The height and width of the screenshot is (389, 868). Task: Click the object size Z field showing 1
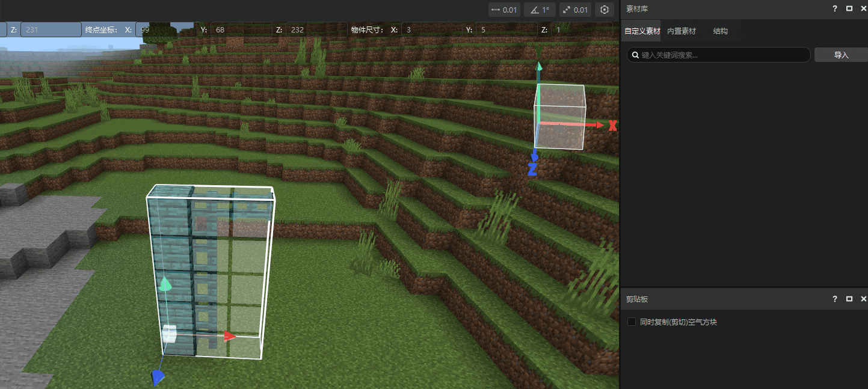coord(582,29)
